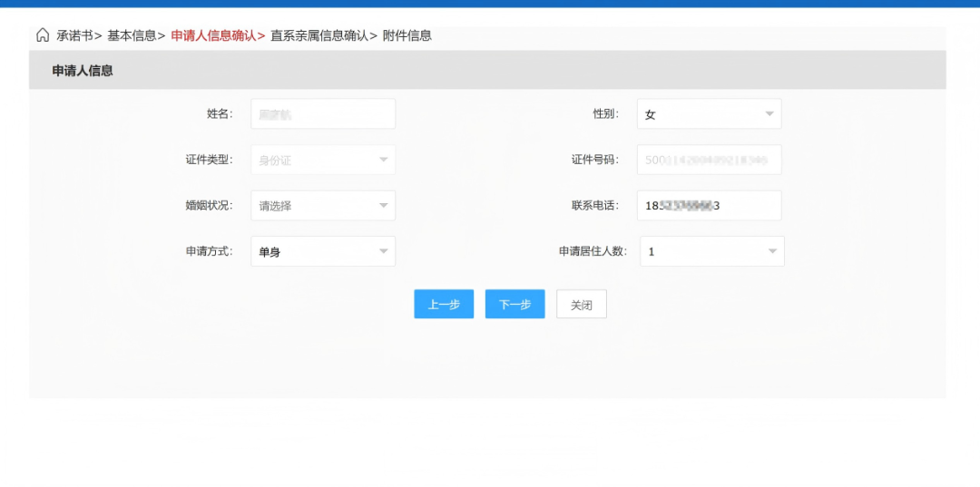The image size is (980, 487).
Task: Click the 性别: label
Action: tap(606, 113)
